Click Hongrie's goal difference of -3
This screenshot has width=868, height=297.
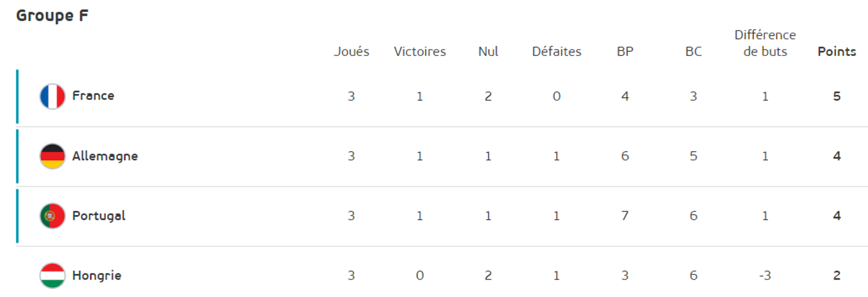(765, 276)
